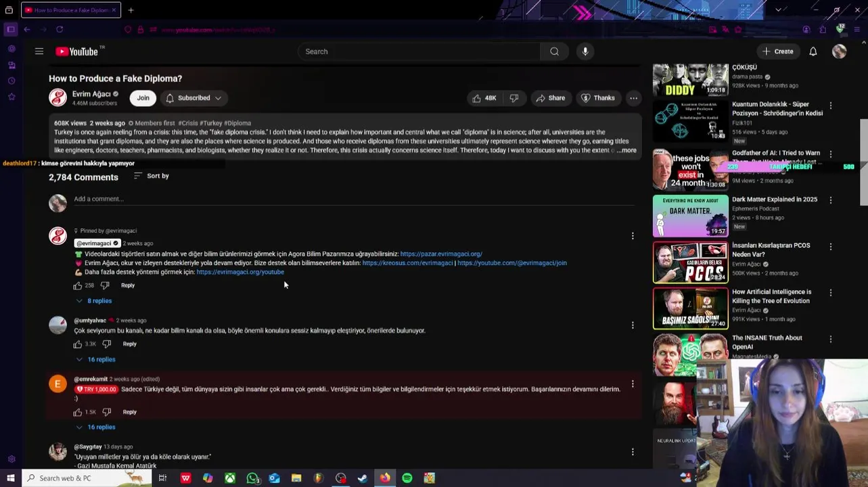Open How Artificial Intelligence is Killing thumbnail
The image size is (868, 487).
[690, 308]
